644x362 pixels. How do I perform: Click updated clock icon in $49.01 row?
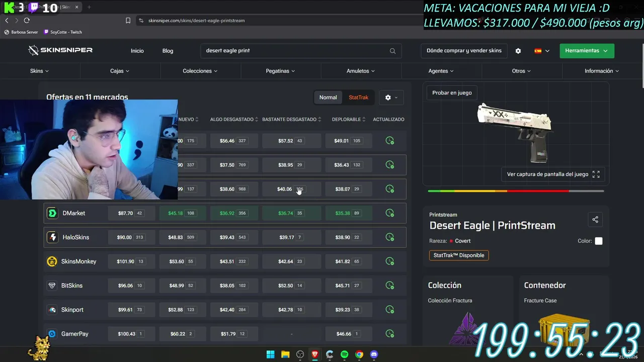pyautogui.click(x=389, y=141)
